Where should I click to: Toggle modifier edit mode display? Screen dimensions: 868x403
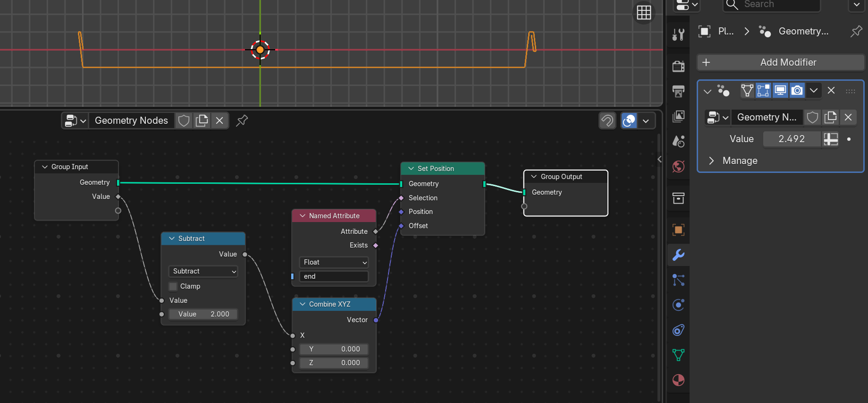pos(763,91)
